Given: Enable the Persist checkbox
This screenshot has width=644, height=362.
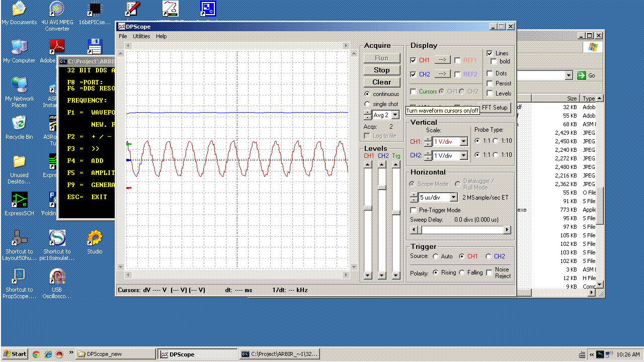Looking at the screenshot, I should [x=490, y=83].
